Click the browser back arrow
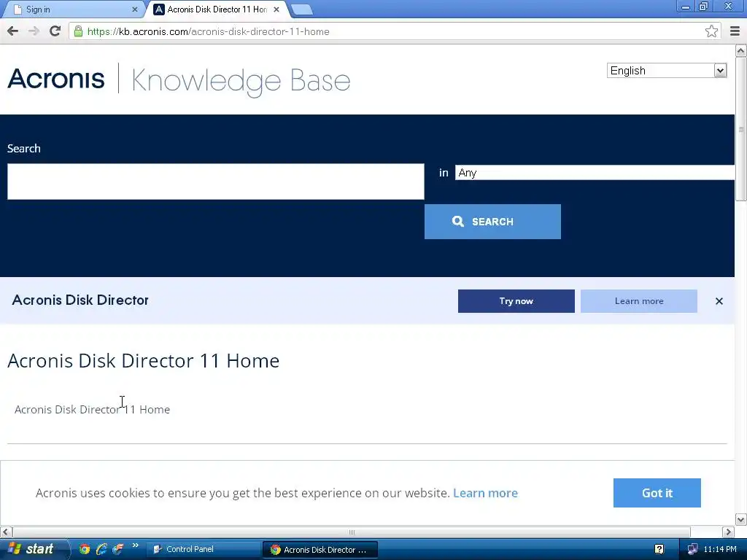Screen dimensions: 747x560 [13, 31]
